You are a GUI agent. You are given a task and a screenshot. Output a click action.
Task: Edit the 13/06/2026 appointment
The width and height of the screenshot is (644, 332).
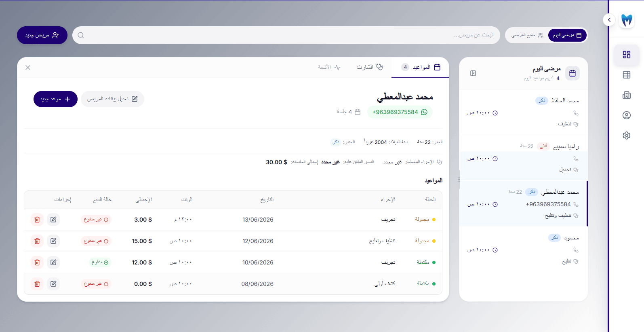[53, 220]
